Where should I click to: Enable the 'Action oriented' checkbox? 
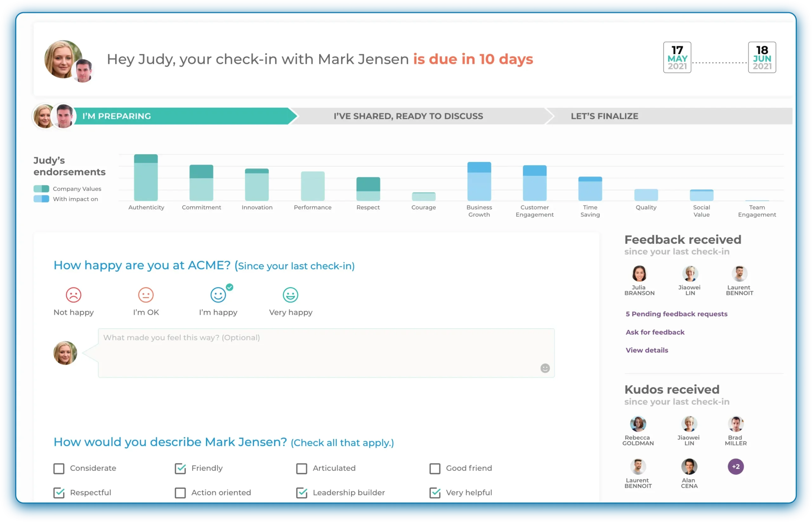[x=180, y=493]
